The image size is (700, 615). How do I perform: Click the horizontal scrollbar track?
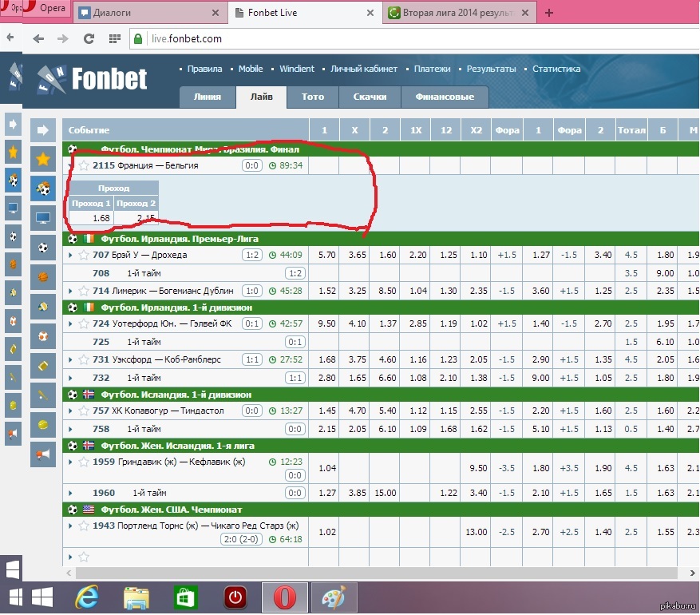point(376,573)
